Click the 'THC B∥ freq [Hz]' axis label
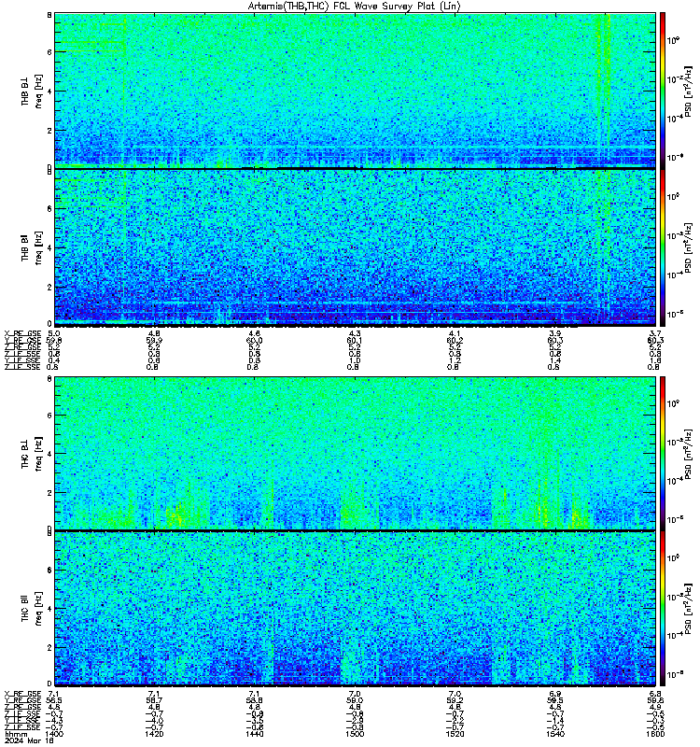The width and height of the screenshot is (700, 747). click(32, 609)
